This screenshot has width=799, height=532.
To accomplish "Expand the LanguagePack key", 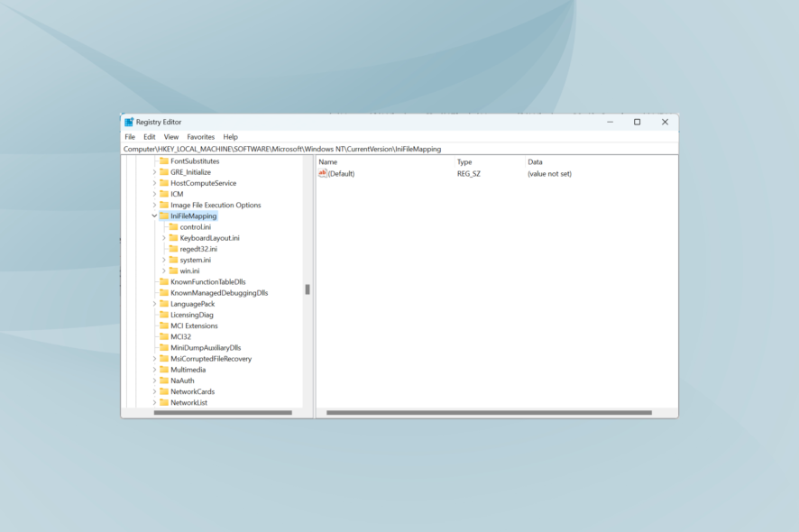I will tap(154, 304).
